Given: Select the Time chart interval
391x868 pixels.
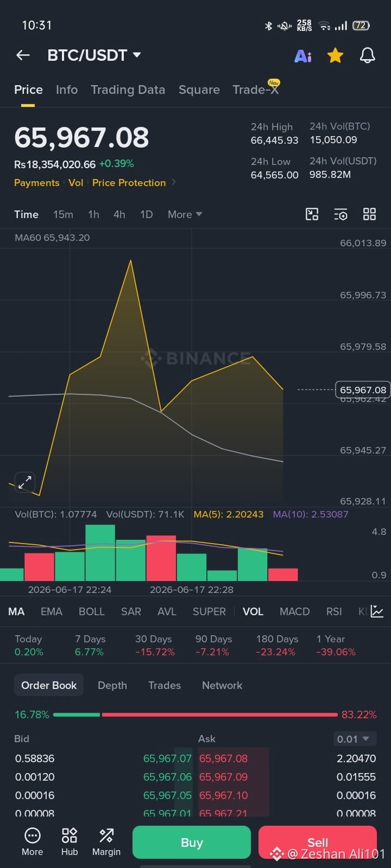Looking at the screenshot, I should click(26, 214).
